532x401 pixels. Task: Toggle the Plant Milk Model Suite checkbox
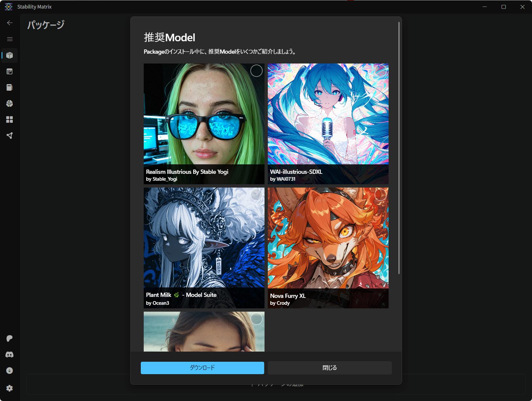[256, 195]
